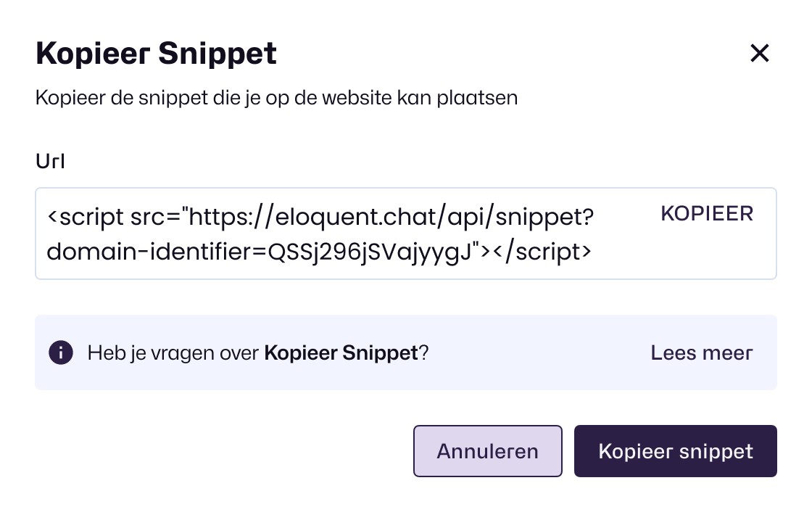Cancel with the Annuleren button
Screen dimensions: 812x512
point(487,451)
